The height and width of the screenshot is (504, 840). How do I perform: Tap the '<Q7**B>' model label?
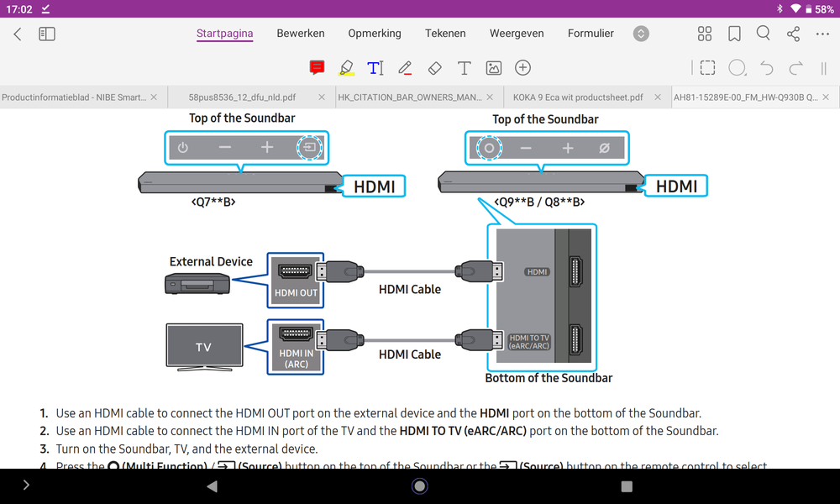point(213,202)
